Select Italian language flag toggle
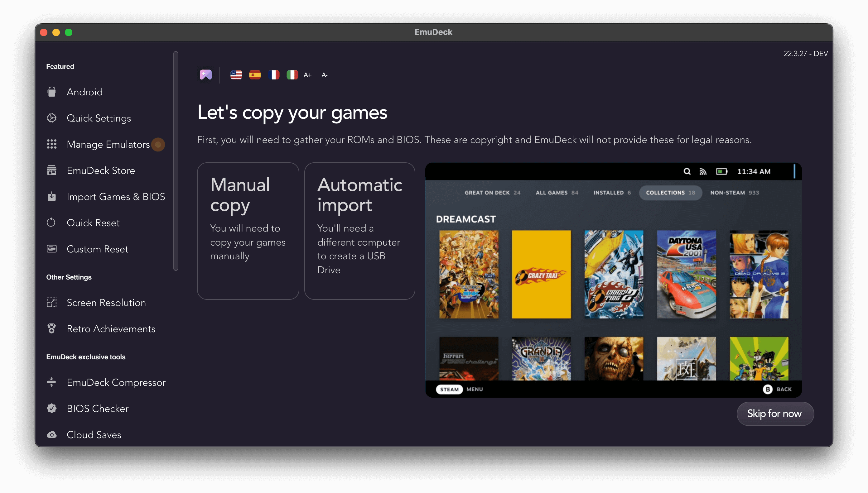 coord(292,74)
